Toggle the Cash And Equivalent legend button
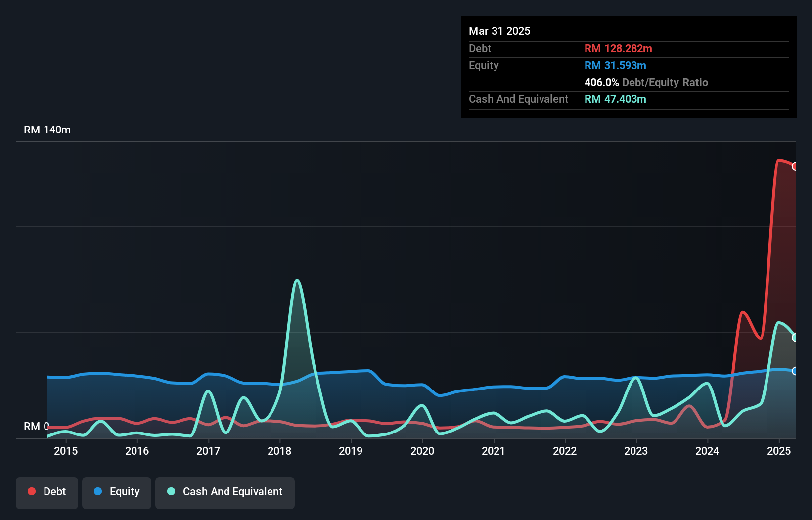Viewport: 812px width, 520px height. coord(225,493)
